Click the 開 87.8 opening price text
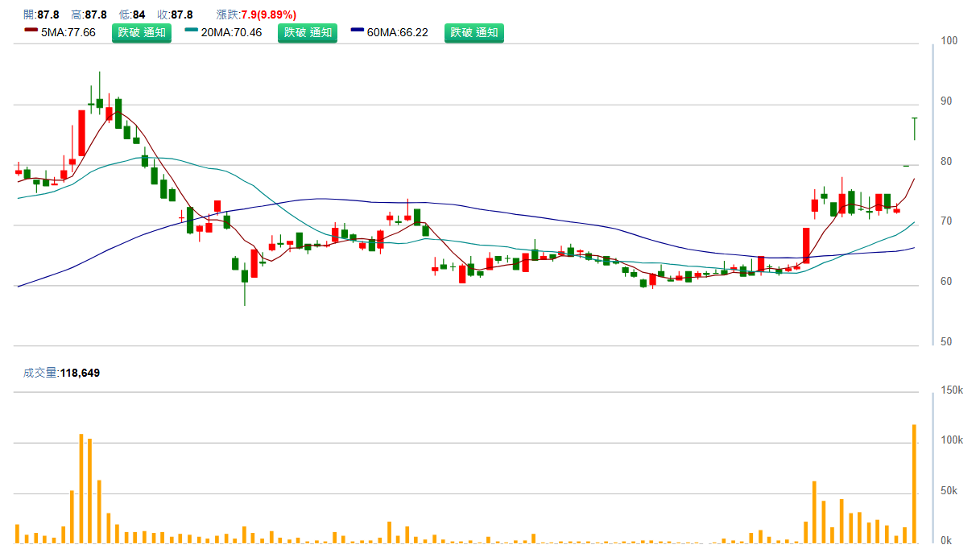Screen dimensions: 980x549 (42, 14)
